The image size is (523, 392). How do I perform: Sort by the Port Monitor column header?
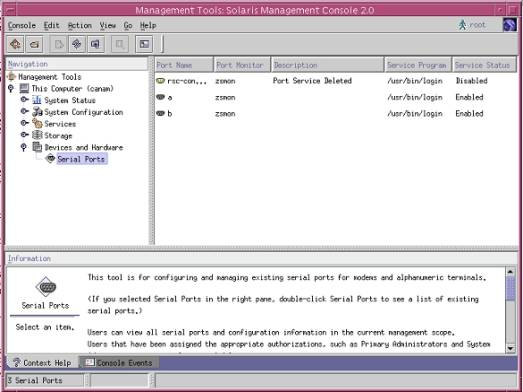[242, 65]
